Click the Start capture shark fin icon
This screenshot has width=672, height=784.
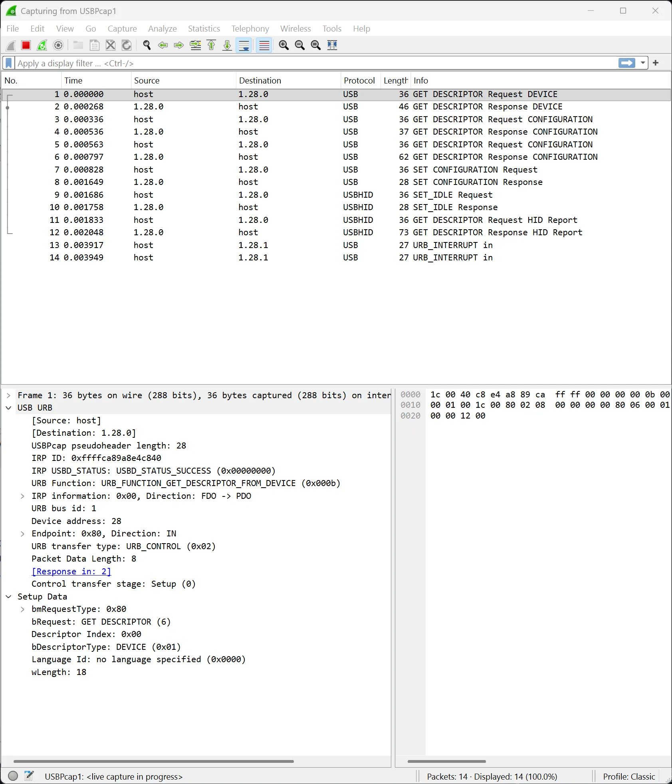click(11, 45)
